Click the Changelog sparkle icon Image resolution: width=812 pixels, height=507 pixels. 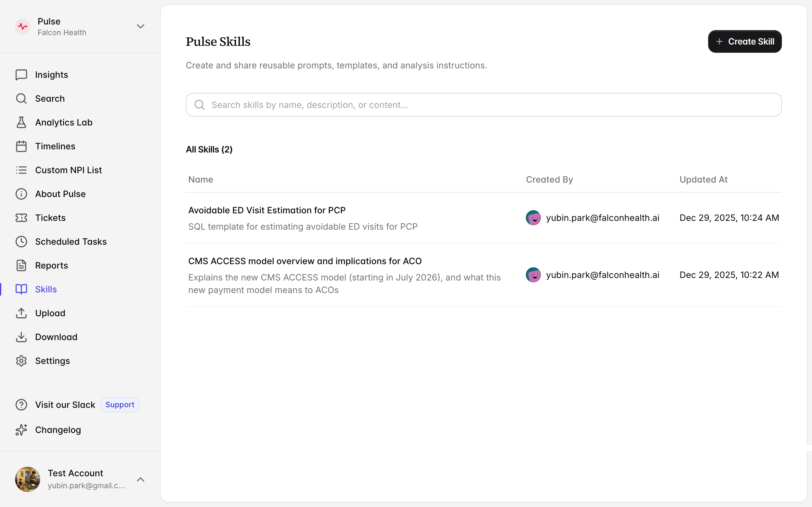pyautogui.click(x=21, y=430)
